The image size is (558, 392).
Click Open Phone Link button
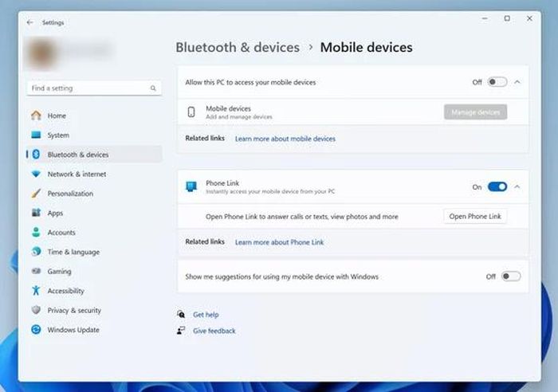[475, 216]
